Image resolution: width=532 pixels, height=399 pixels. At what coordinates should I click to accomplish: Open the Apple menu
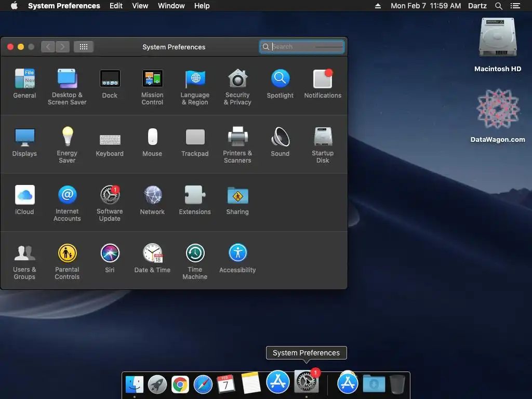14,6
